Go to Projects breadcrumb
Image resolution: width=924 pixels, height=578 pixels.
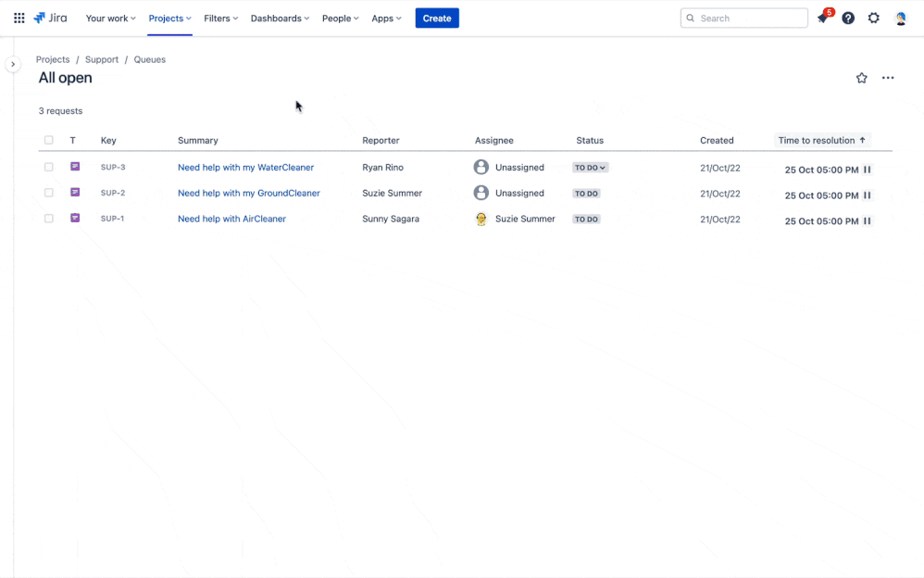tap(53, 59)
